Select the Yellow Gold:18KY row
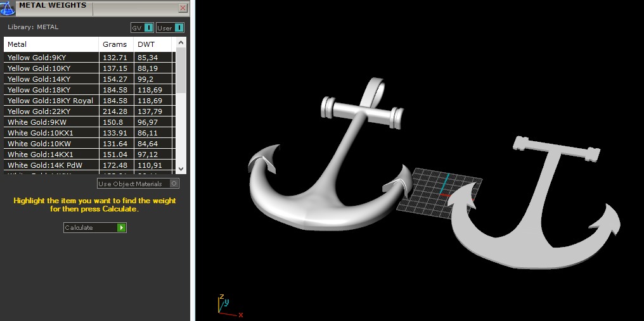Screen dimensions: 644x321 [89, 89]
